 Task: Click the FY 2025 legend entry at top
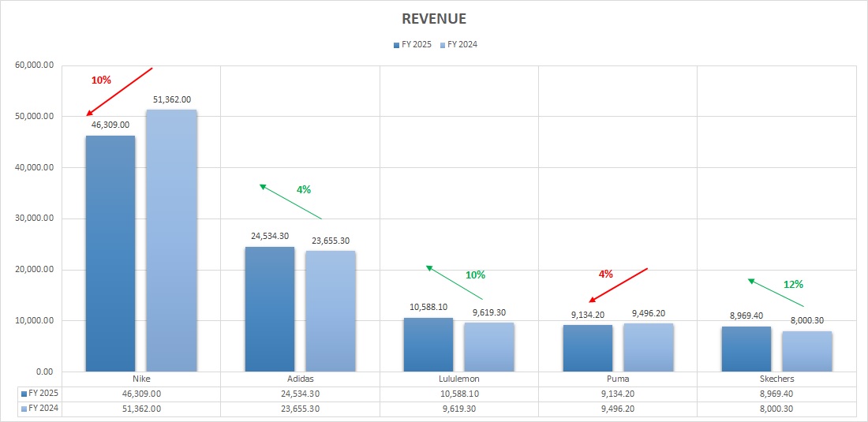[413, 45]
